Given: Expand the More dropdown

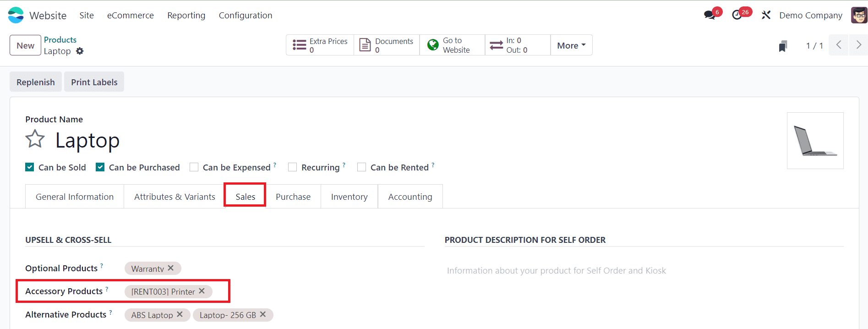Looking at the screenshot, I should [571, 45].
